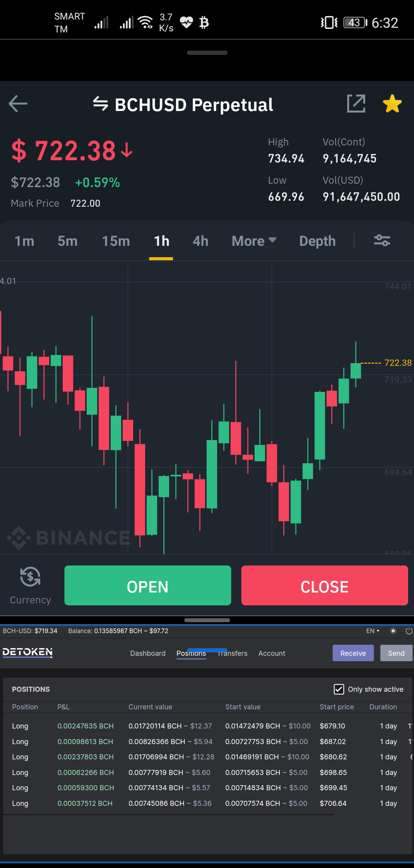Tap the split-screen divider handle
The width and height of the screenshot is (414, 868).
point(207,620)
